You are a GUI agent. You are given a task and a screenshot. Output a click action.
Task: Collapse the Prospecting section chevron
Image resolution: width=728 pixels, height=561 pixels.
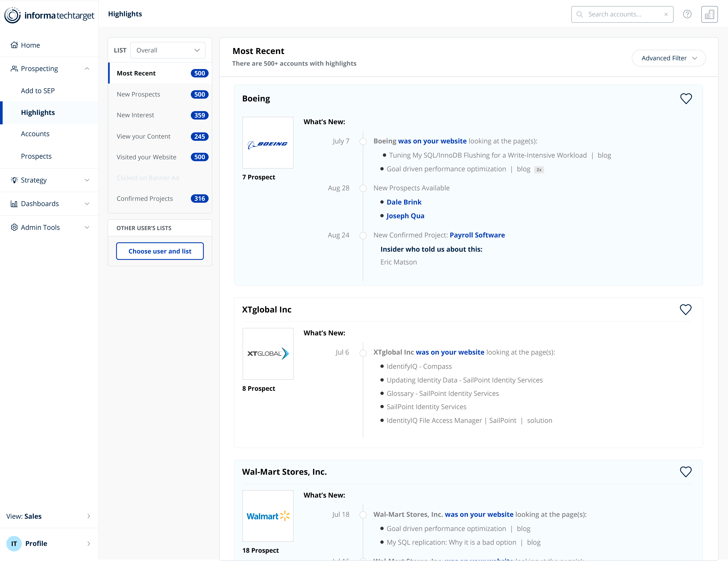click(87, 69)
